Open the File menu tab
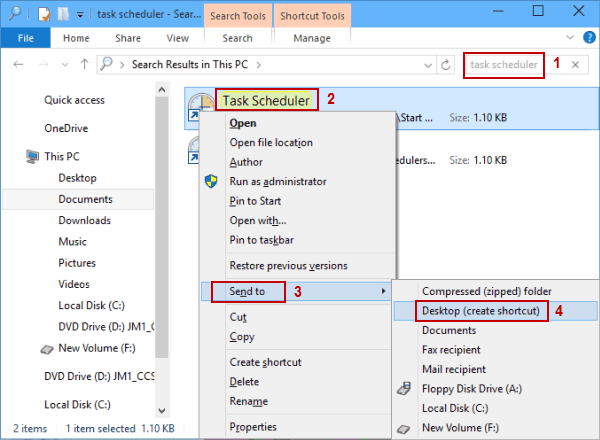 click(x=26, y=38)
